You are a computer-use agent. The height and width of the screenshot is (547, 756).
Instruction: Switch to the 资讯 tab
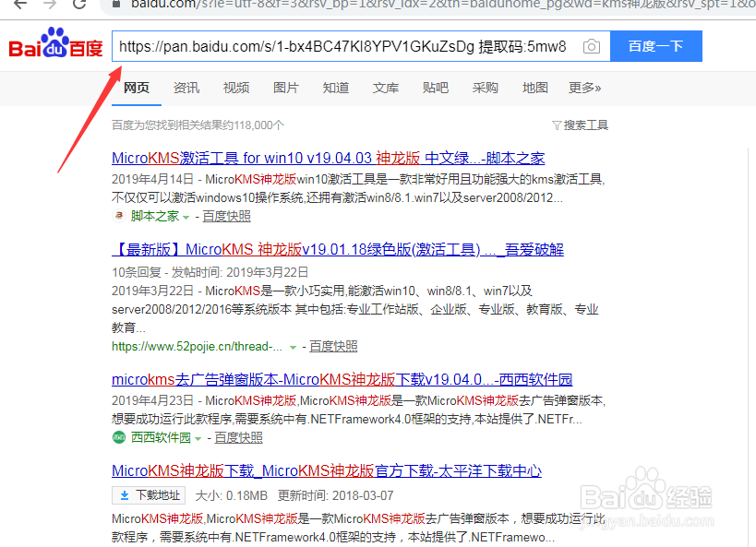186,88
